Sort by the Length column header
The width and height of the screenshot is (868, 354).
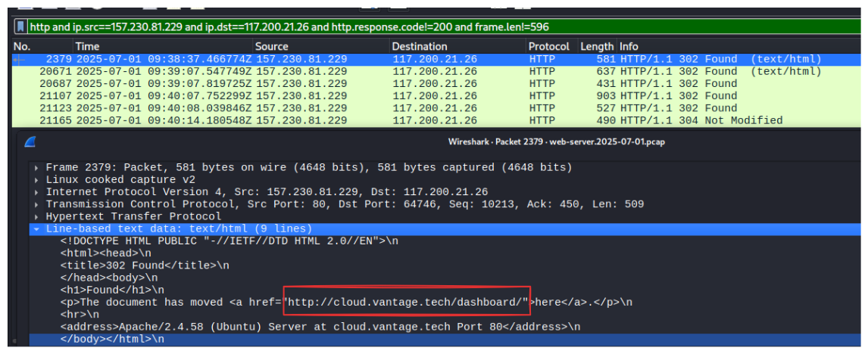point(597,46)
